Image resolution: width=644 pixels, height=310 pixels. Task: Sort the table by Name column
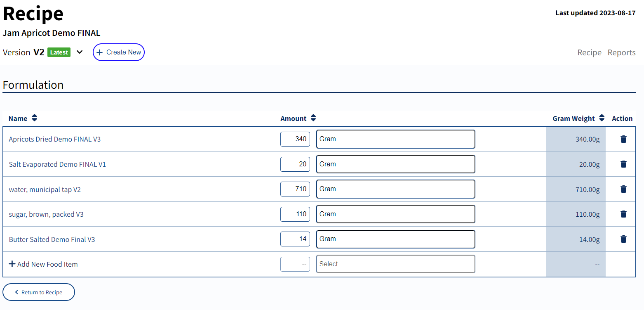click(35, 118)
